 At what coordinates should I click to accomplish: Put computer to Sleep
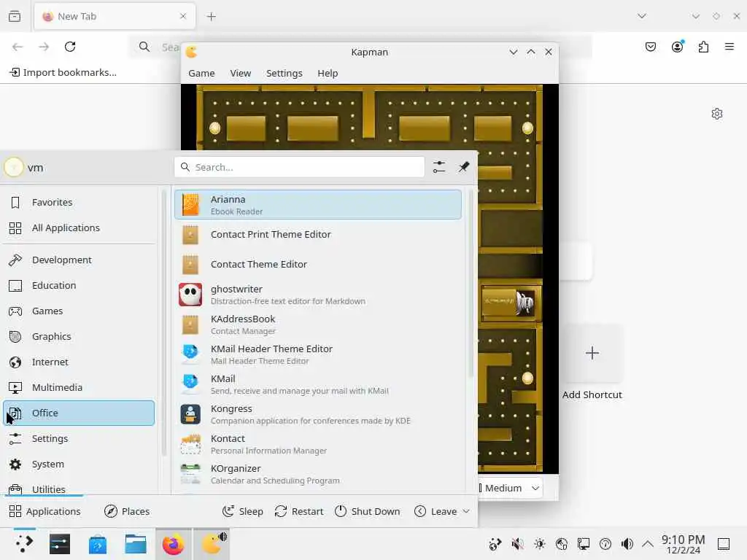[242, 511]
